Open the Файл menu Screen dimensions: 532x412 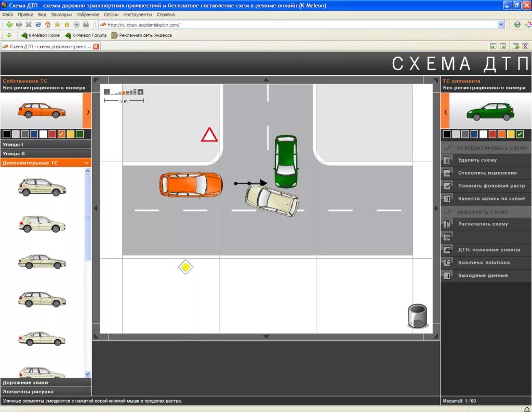point(7,15)
